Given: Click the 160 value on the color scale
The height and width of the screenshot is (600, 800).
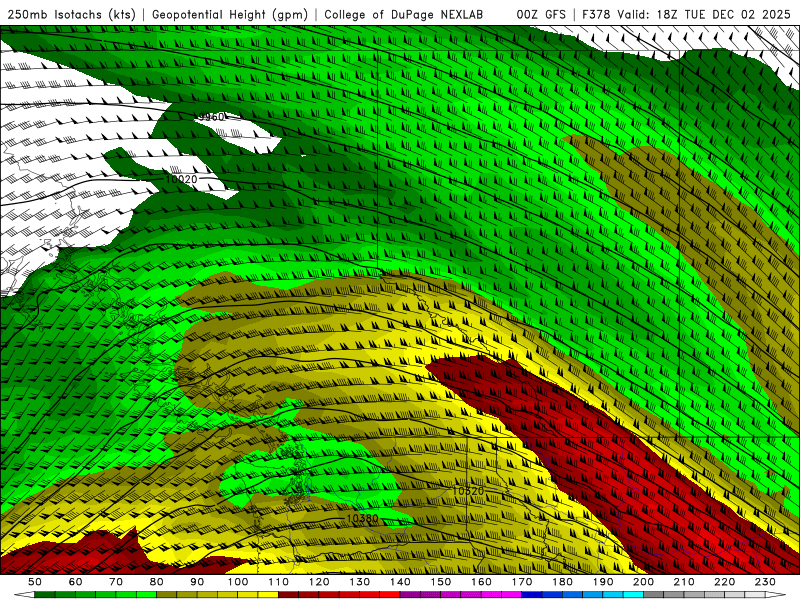Looking at the screenshot, I should tap(482, 582).
